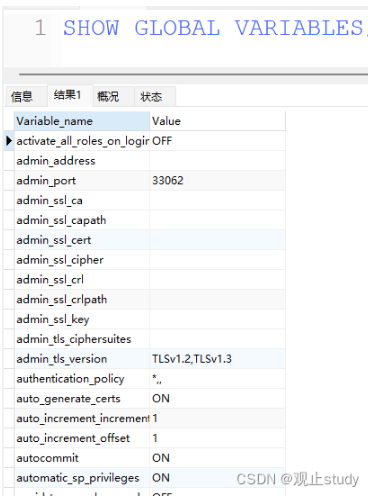This screenshot has width=368, height=500.
Task: Select the autocommit variable cell
Action: (x=82, y=458)
